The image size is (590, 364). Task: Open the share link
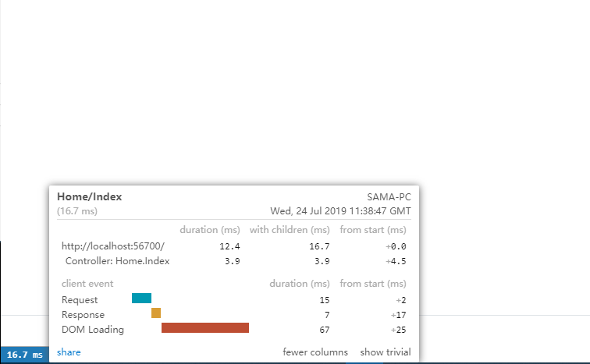[69, 352]
